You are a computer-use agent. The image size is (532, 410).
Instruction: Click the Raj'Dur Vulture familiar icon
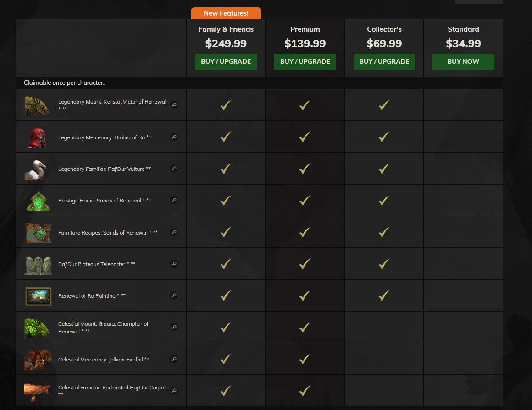tap(37, 169)
